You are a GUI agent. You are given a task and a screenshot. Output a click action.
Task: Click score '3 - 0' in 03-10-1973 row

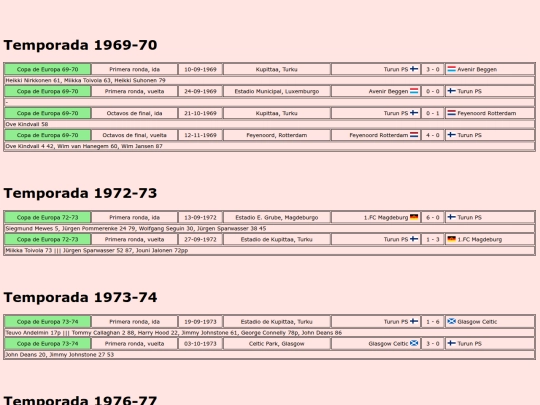click(433, 343)
